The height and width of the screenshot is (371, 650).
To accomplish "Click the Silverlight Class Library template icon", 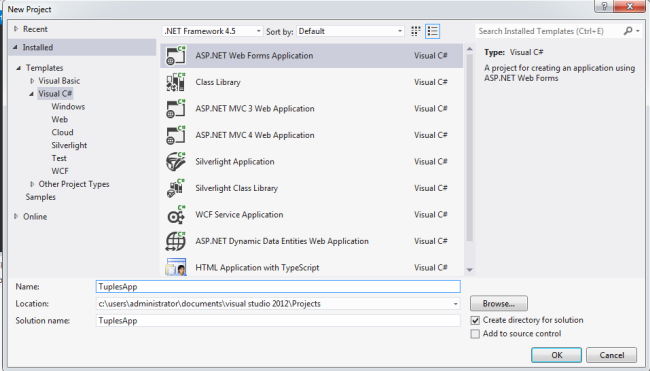I will (x=176, y=188).
